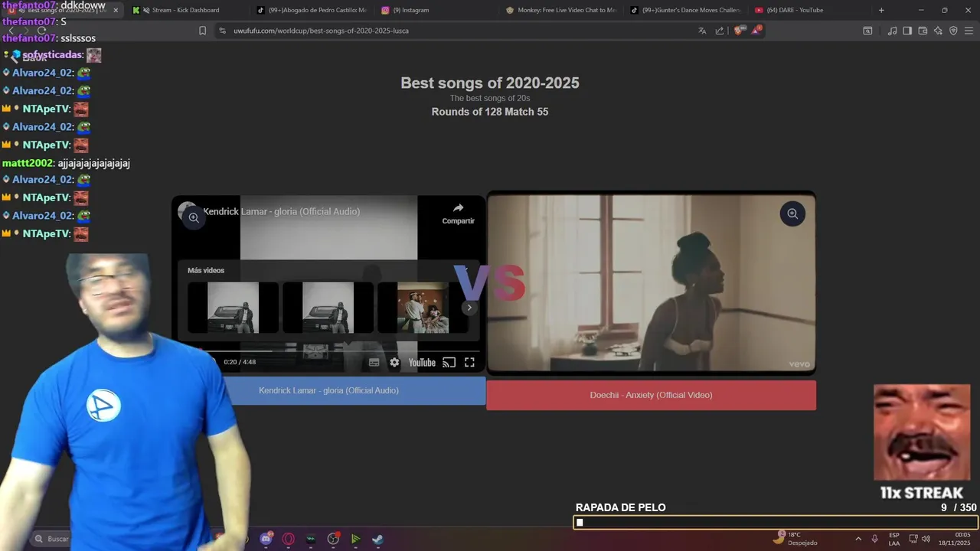
Task: Open the translate page icon
Action: [702, 31]
